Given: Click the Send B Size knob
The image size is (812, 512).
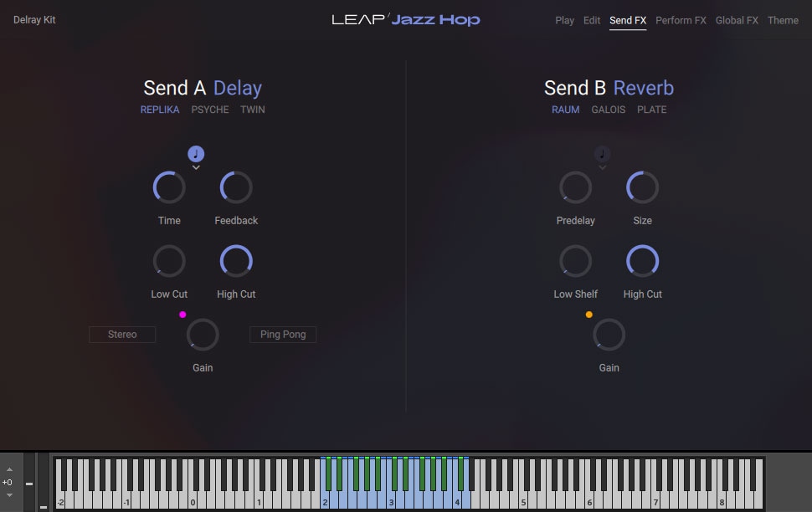Looking at the screenshot, I should click(x=642, y=187).
